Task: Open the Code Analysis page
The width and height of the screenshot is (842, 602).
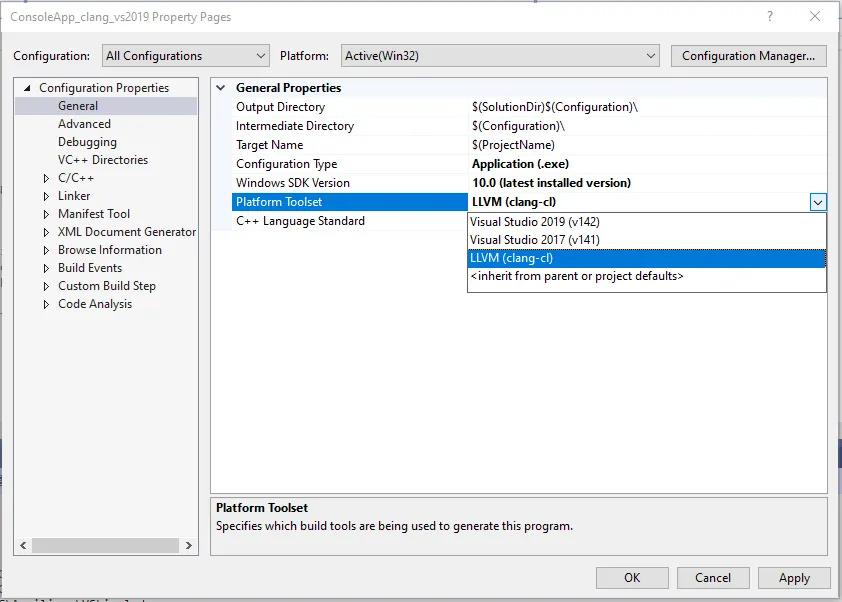Action: (x=96, y=303)
